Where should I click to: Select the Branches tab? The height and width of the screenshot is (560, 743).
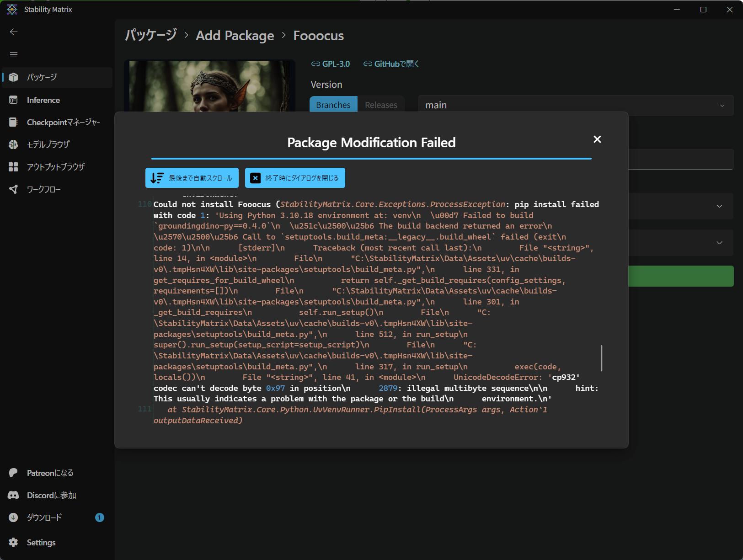[333, 105]
